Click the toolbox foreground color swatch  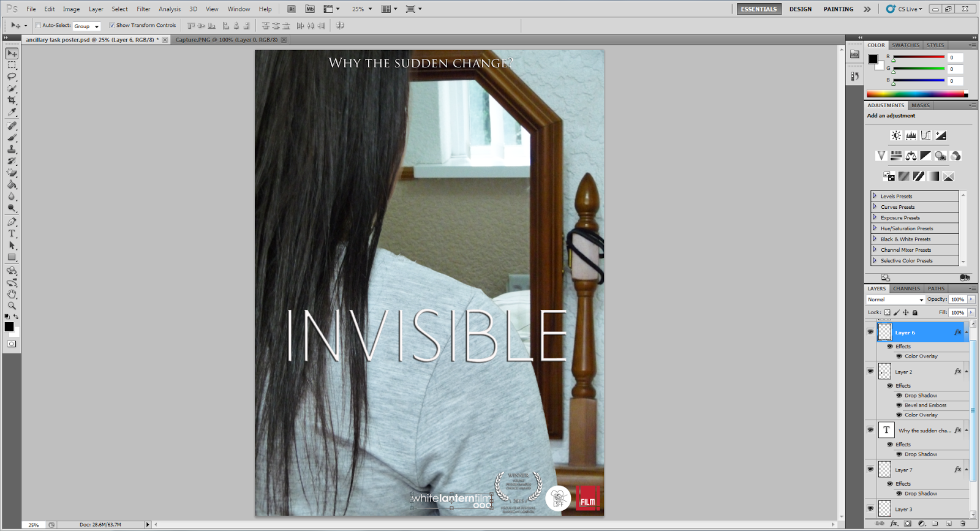click(9, 326)
